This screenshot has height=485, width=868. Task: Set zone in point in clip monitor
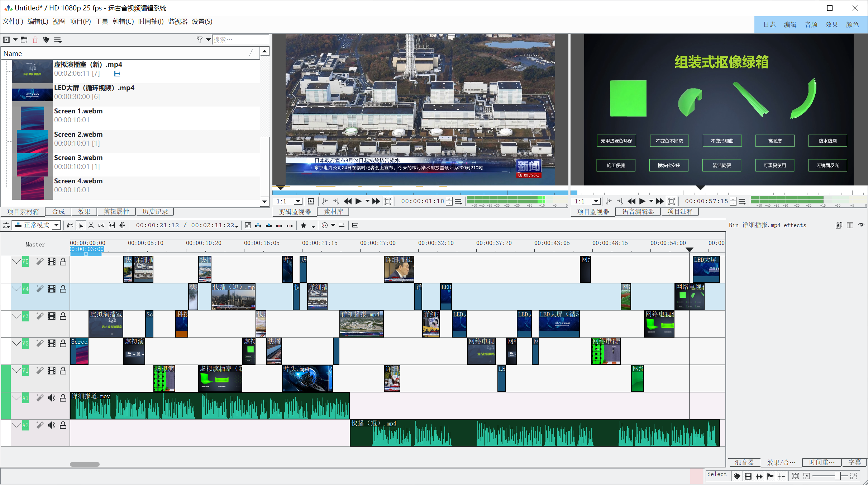(325, 201)
